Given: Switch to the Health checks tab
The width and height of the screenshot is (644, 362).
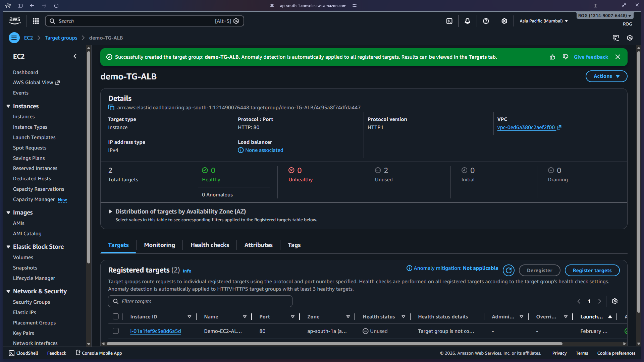Looking at the screenshot, I should coord(210,245).
